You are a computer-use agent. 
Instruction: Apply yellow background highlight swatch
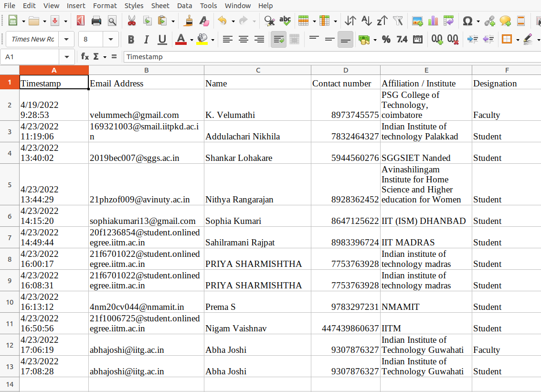(202, 39)
